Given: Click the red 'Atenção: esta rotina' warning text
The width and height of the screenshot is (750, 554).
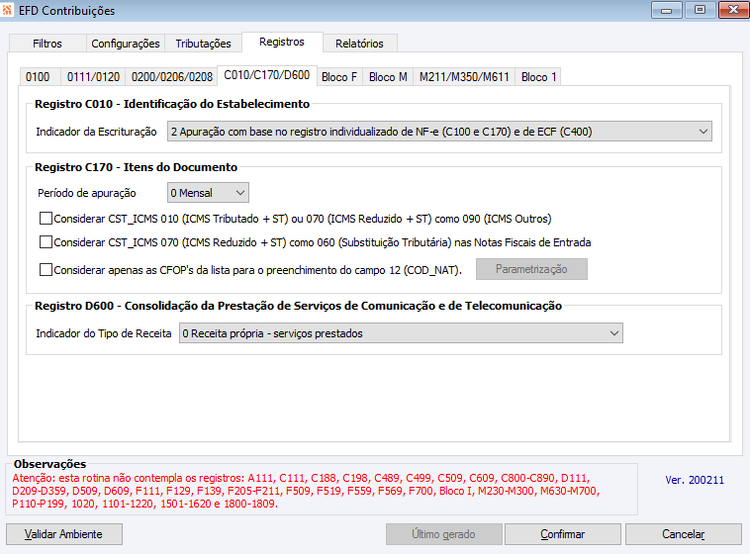Looking at the screenshot, I should tap(306, 491).
